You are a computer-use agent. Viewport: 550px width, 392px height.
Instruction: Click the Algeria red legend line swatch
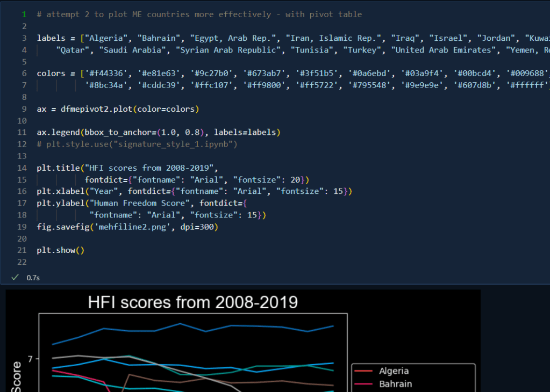(x=364, y=371)
